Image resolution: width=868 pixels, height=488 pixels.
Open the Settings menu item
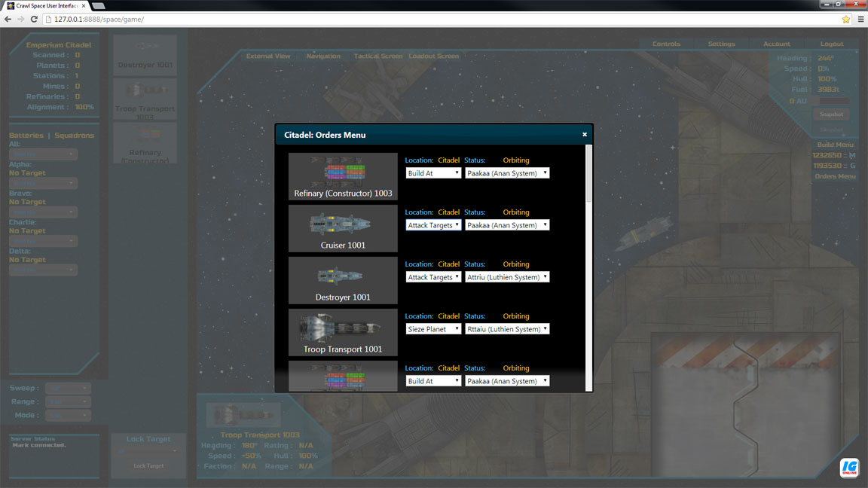721,44
